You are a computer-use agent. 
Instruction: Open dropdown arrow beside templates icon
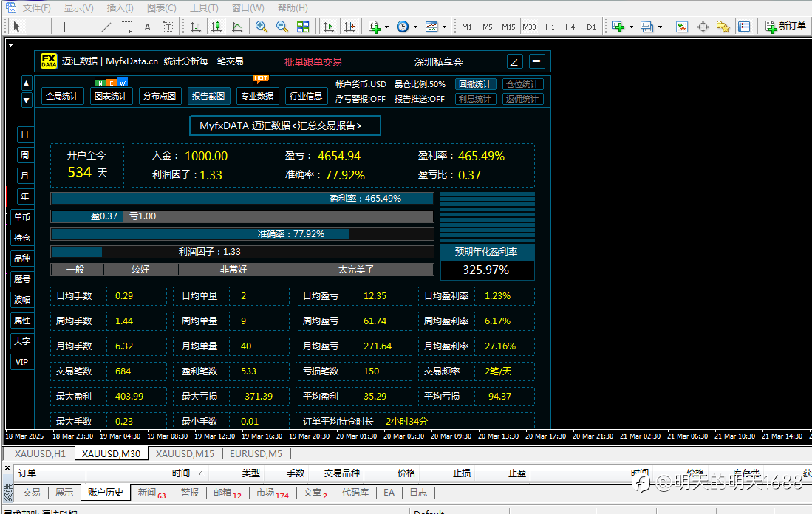(x=444, y=27)
